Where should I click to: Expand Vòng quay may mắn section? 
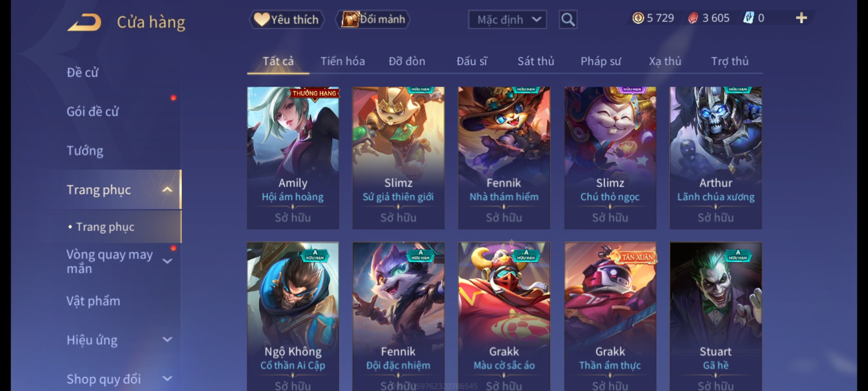tap(167, 261)
